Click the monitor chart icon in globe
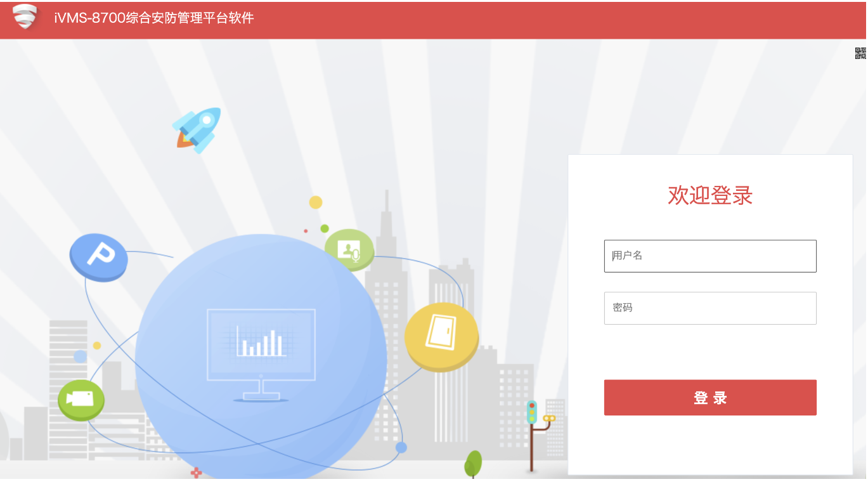This screenshot has width=868, height=484. point(261,355)
